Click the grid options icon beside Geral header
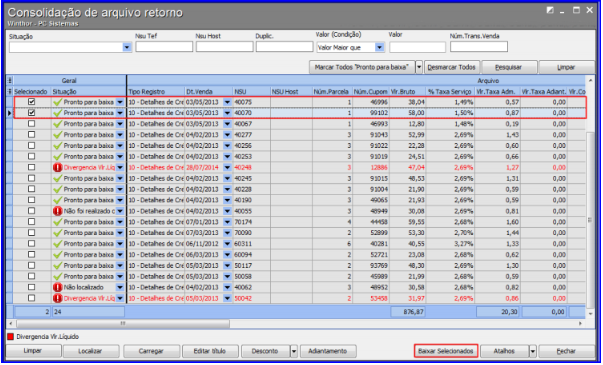 coord(10,81)
